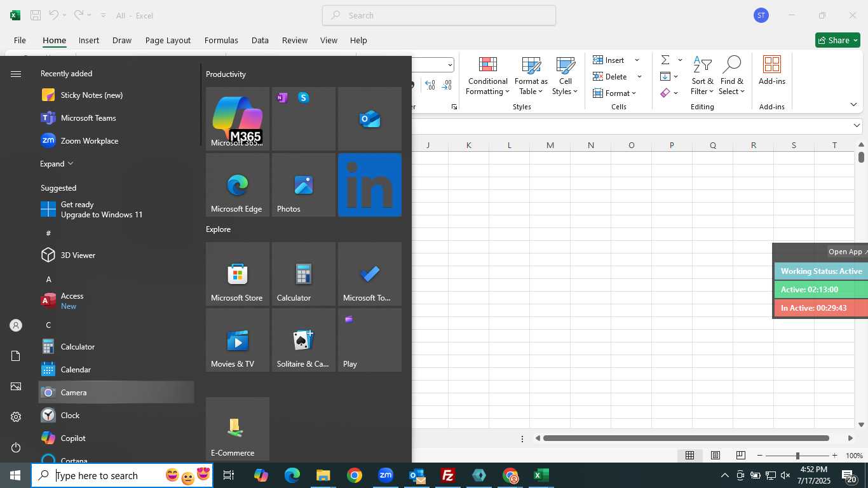
Task: Click the Windows taskbar search box
Action: (122, 475)
